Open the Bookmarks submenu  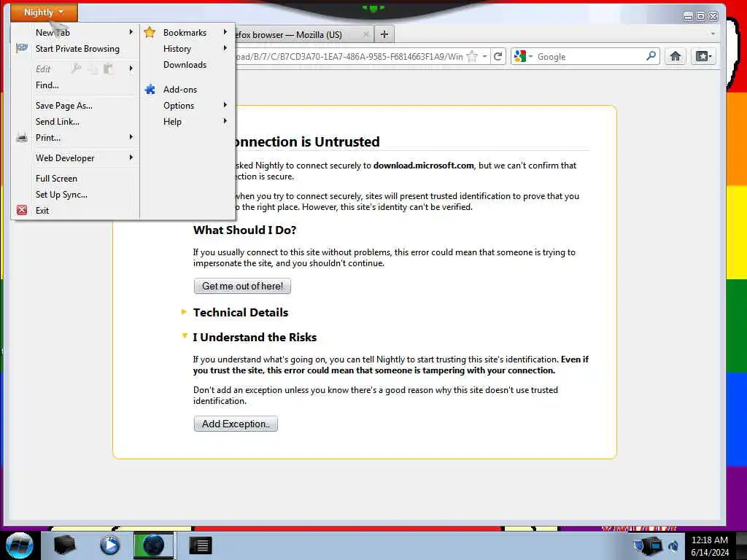click(x=185, y=32)
